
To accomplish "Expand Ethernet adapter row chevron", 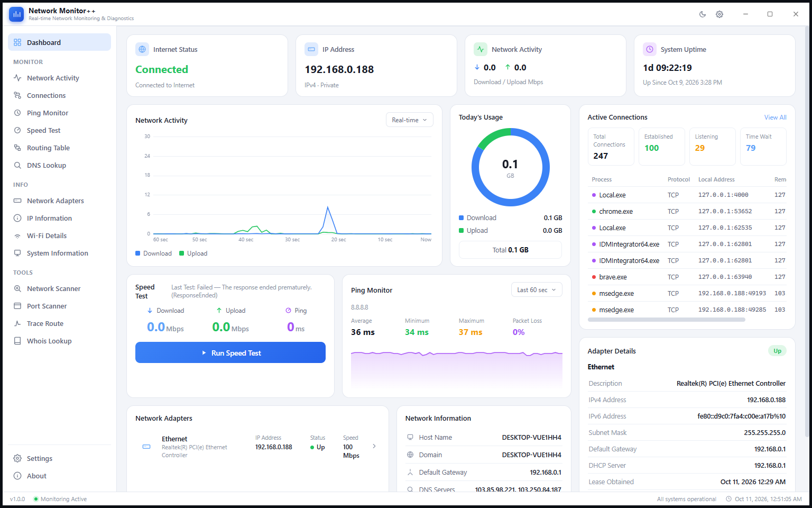I will (374, 446).
